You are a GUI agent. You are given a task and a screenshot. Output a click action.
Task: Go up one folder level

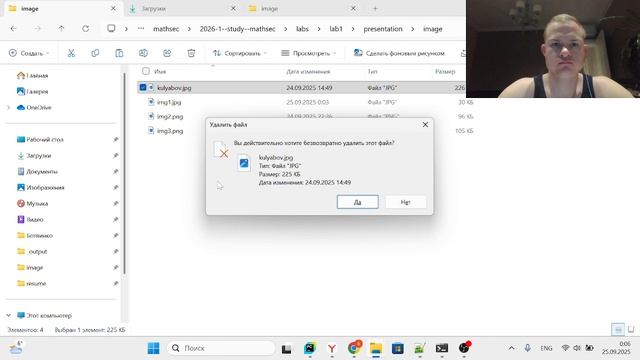coord(61,29)
